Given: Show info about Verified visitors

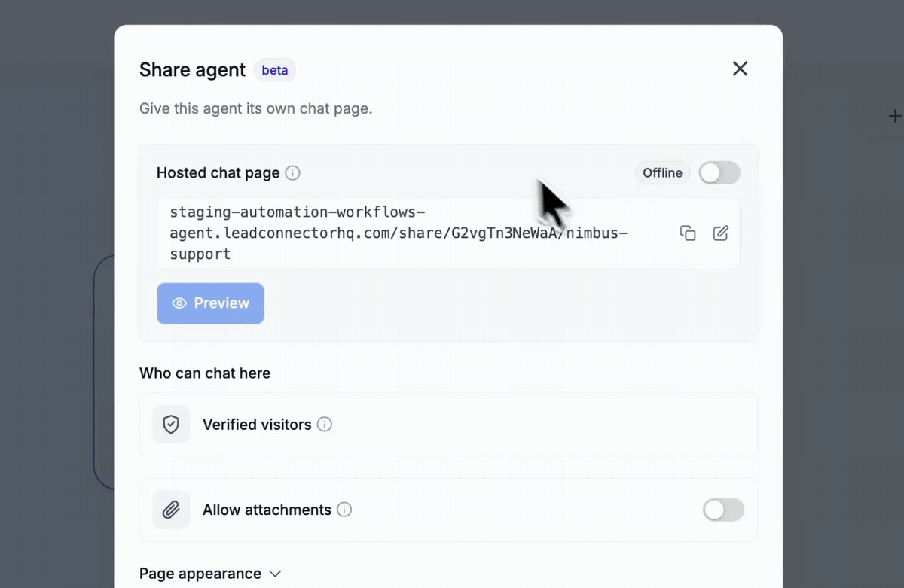Looking at the screenshot, I should [x=325, y=425].
